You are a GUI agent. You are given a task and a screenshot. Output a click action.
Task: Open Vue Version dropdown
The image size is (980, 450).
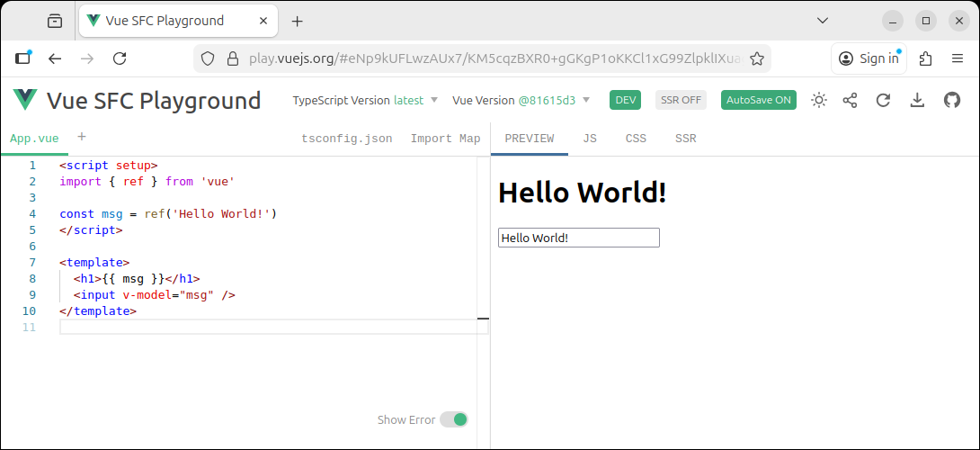pyautogui.click(x=521, y=100)
